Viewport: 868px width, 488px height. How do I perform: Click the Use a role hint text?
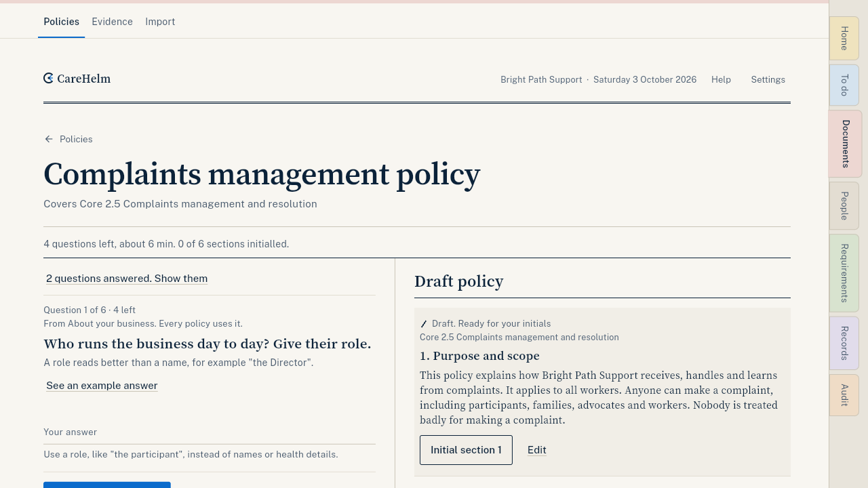tap(191, 454)
